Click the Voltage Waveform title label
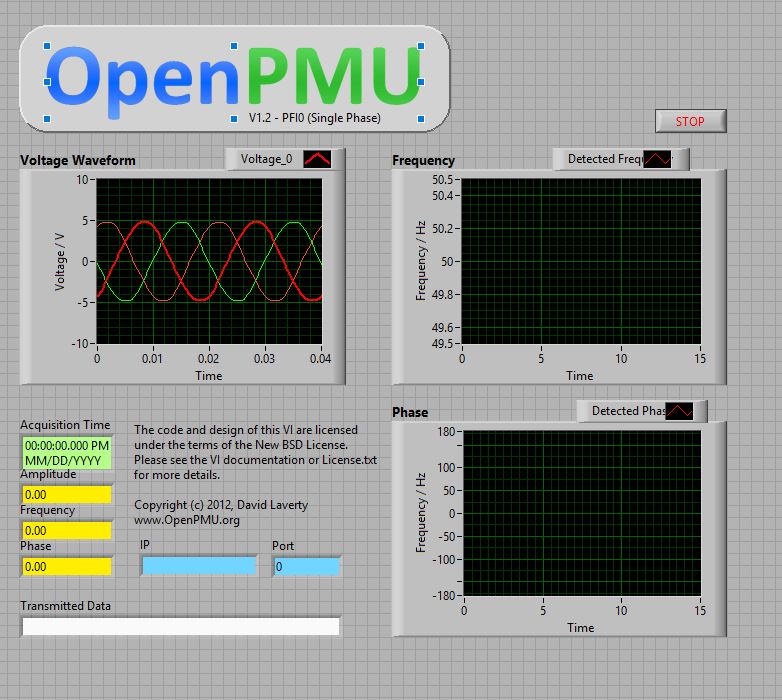 point(78,161)
